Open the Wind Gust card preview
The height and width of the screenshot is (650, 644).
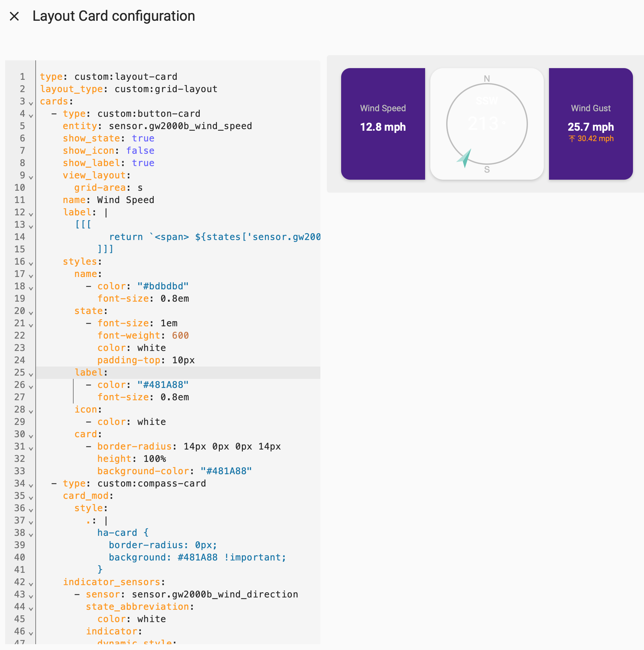(590, 124)
